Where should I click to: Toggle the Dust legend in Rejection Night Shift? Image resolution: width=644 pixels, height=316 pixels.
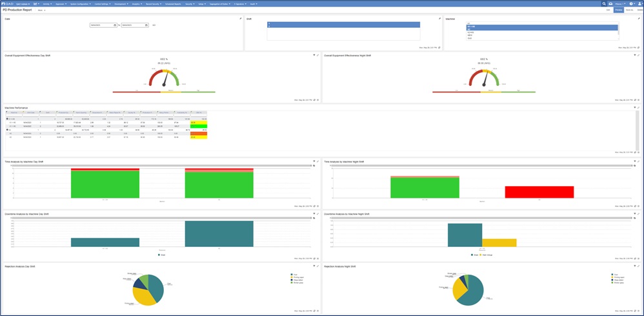(614, 275)
